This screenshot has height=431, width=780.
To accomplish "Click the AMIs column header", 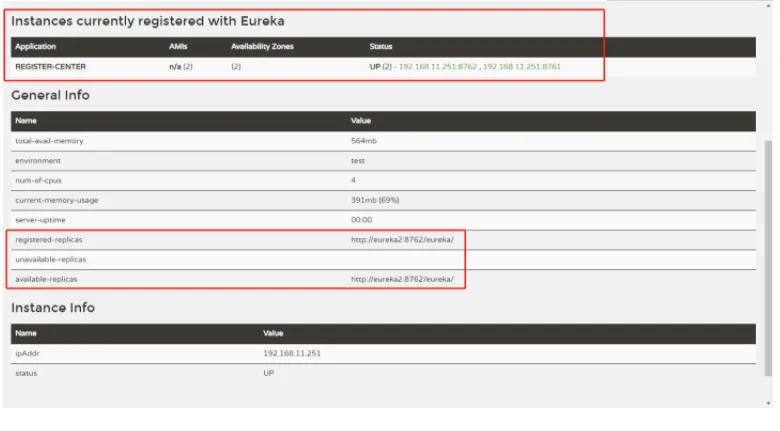I will pyautogui.click(x=178, y=46).
